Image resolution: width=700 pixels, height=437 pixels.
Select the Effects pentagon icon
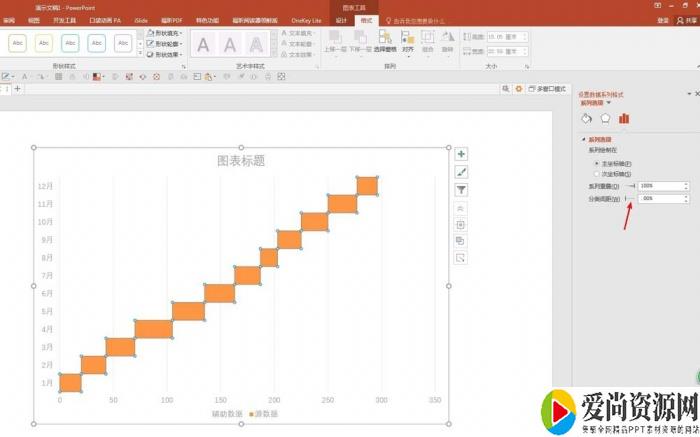[x=605, y=119]
